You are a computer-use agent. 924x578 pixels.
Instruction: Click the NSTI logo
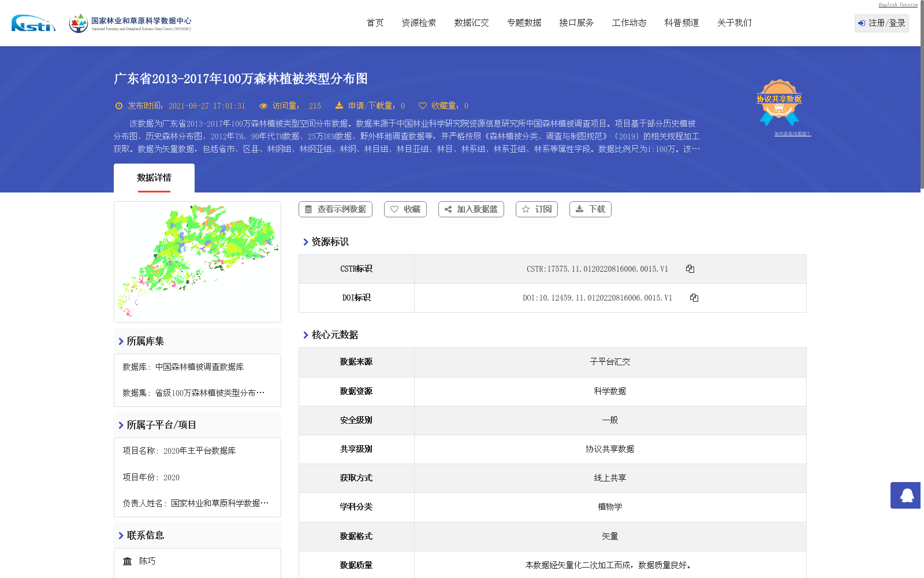tap(33, 23)
